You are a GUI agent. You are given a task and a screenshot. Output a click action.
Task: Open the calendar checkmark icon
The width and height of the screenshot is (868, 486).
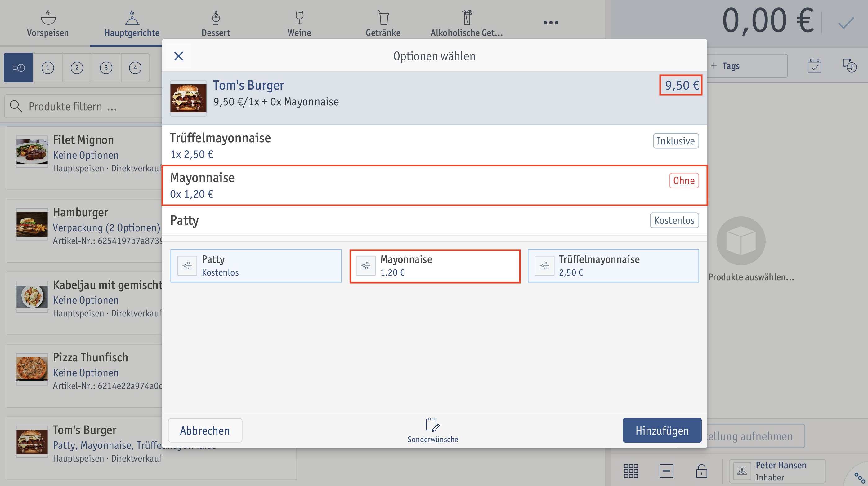814,66
